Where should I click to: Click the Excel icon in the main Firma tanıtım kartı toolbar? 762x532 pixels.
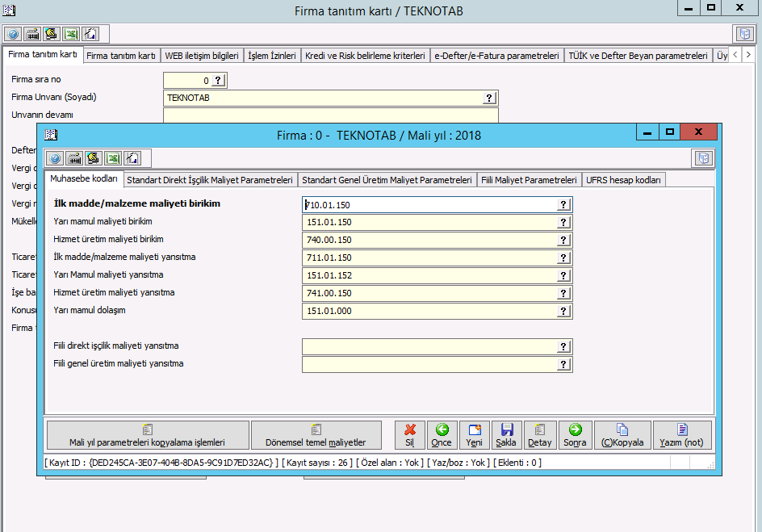point(71,34)
